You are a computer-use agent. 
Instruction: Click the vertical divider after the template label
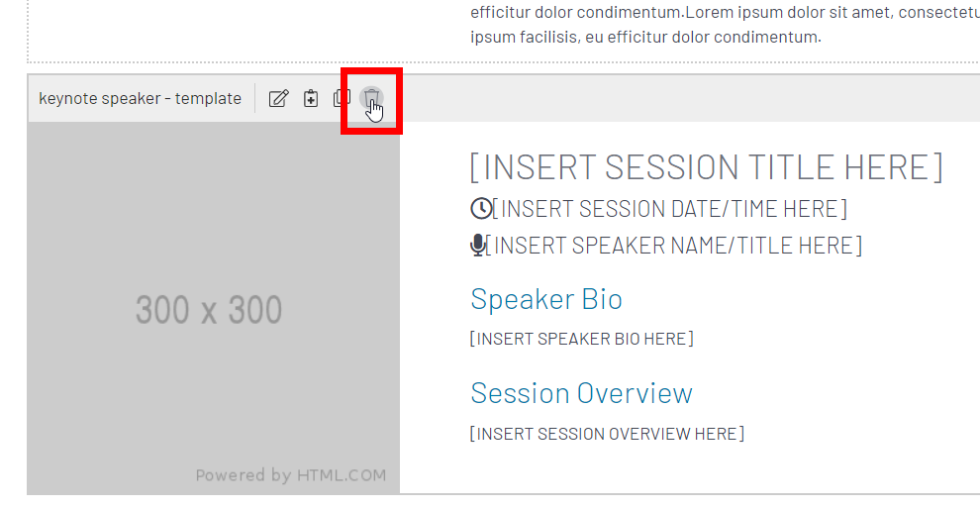tap(255, 99)
